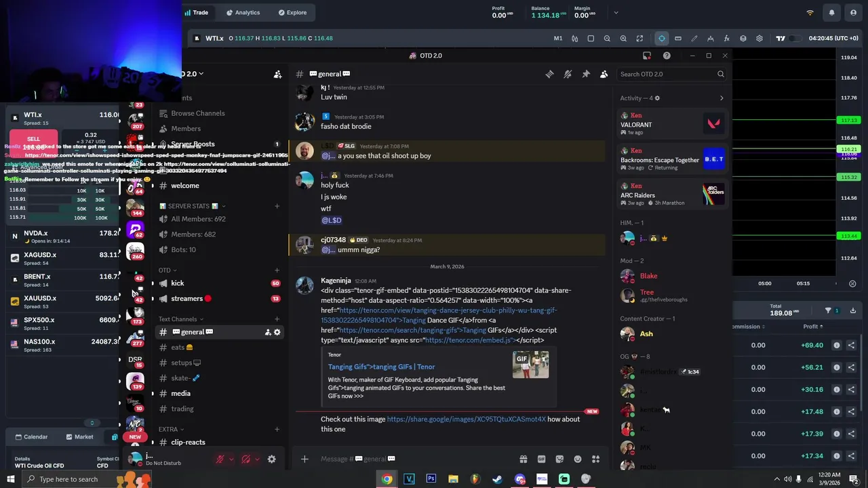Zoom in the chart
This screenshot has height=488, width=868.
[x=623, y=38]
